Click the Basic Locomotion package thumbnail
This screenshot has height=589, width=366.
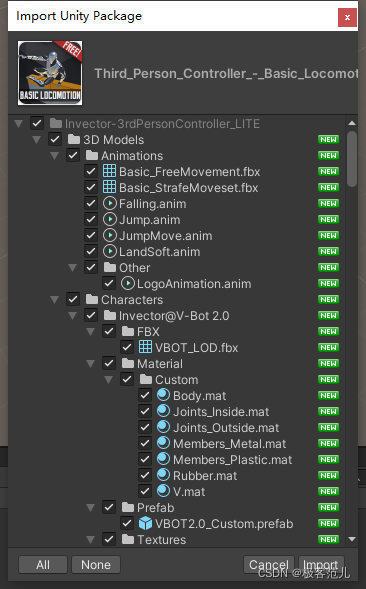[50, 73]
